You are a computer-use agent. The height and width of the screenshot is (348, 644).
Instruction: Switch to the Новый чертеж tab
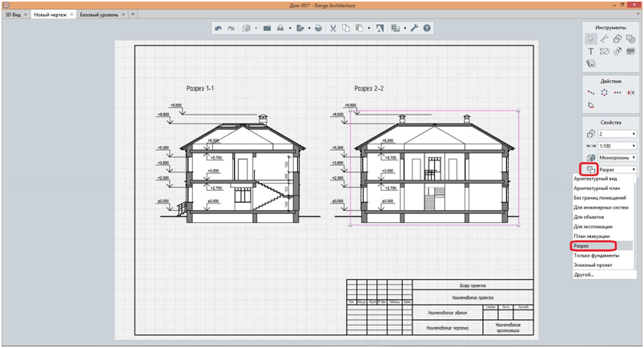point(50,14)
